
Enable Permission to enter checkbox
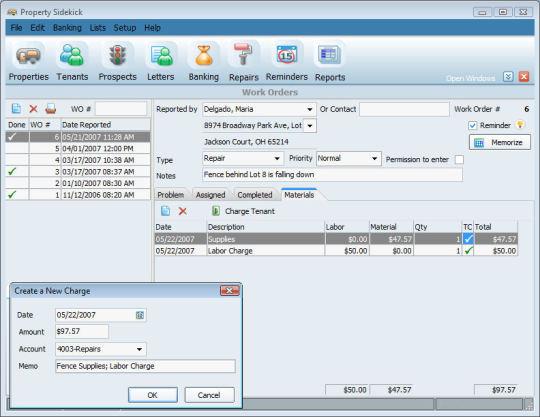tap(459, 159)
